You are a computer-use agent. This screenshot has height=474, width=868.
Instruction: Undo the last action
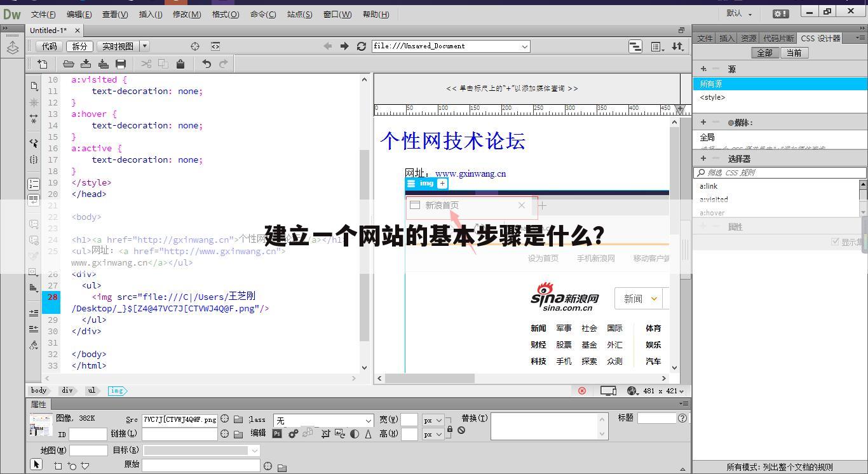[207, 64]
